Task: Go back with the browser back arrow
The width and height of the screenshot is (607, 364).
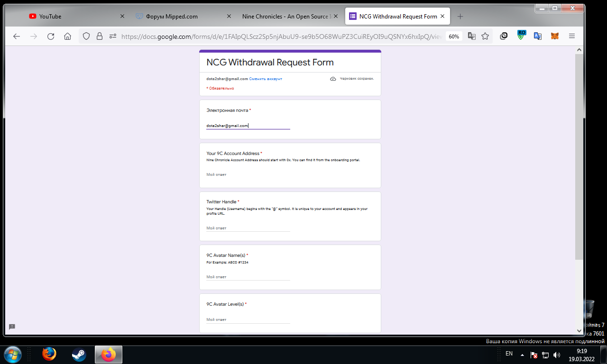Action: click(x=17, y=36)
